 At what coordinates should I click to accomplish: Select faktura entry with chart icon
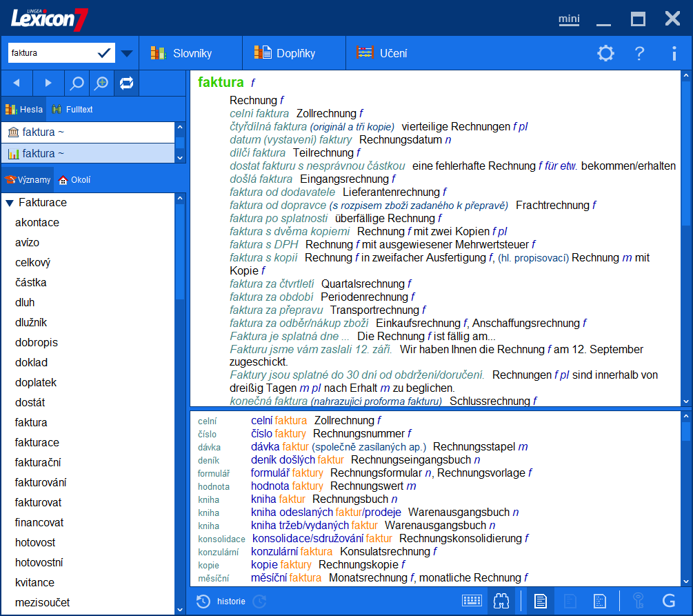tap(88, 153)
